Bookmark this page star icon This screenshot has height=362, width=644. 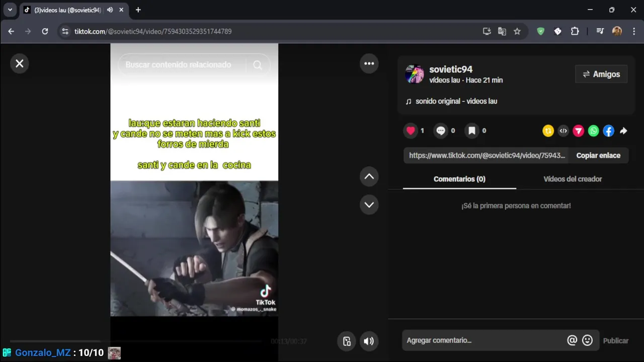click(x=517, y=31)
